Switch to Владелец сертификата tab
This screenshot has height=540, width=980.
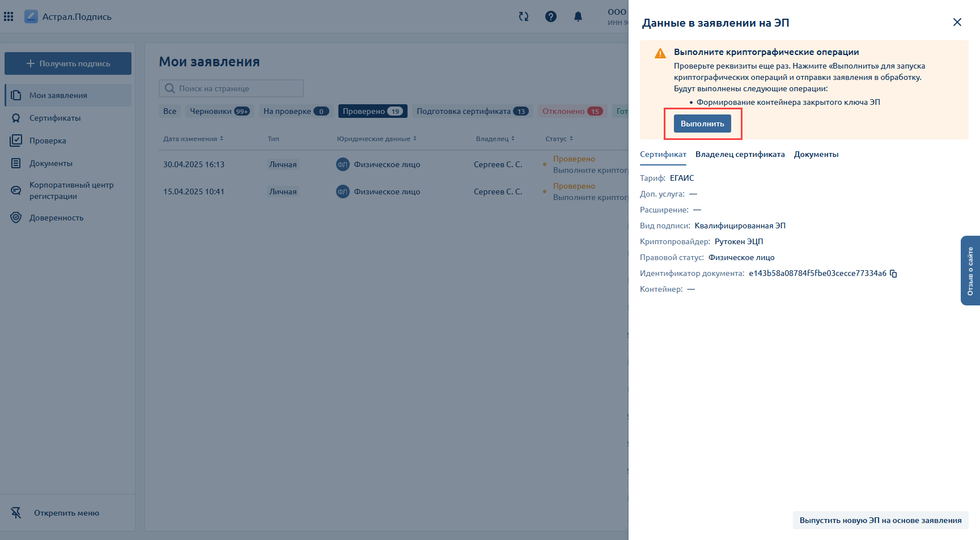pos(740,154)
